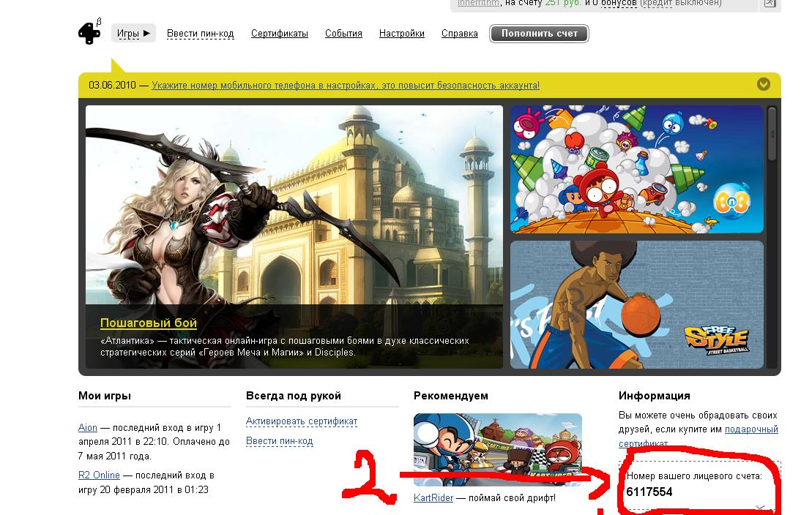Screen dimensions: 812x515
Task: Collapse the yellow notification bar with the chevron
Action: pos(764,84)
